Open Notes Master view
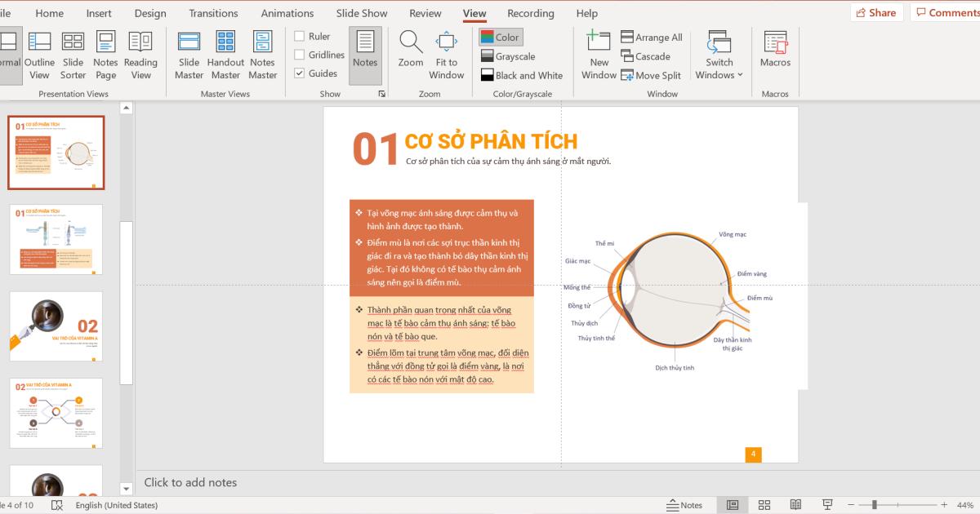Screen dimensions: 980x514 pos(262,55)
